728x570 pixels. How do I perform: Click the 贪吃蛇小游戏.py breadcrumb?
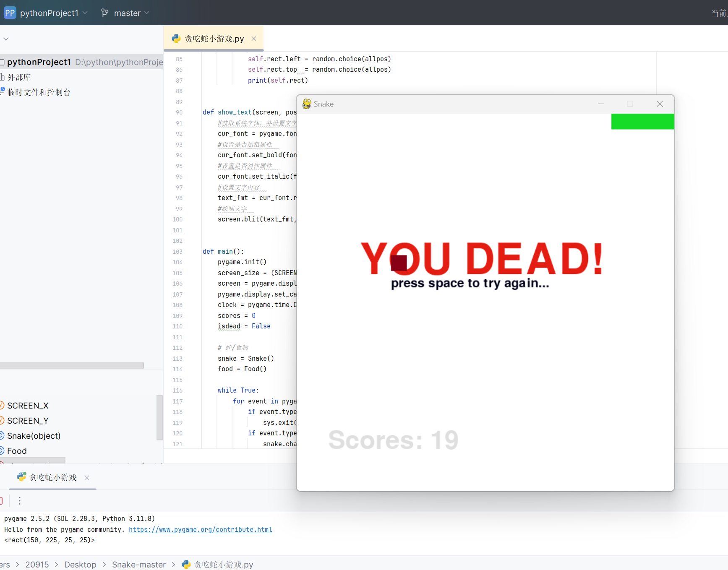coord(224,565)
